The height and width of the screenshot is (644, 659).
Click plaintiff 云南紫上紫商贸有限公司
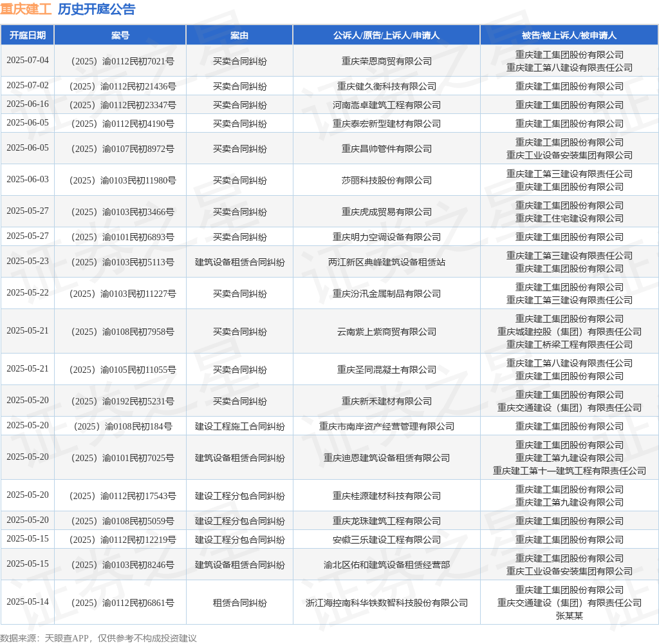[x=387, y=332]
